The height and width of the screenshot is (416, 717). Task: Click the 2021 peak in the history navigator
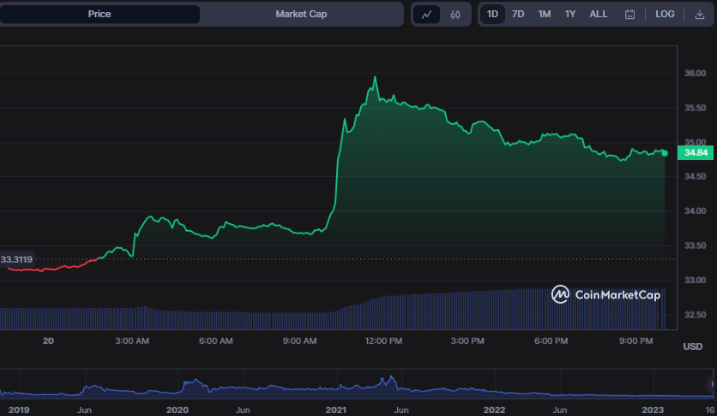391,379
